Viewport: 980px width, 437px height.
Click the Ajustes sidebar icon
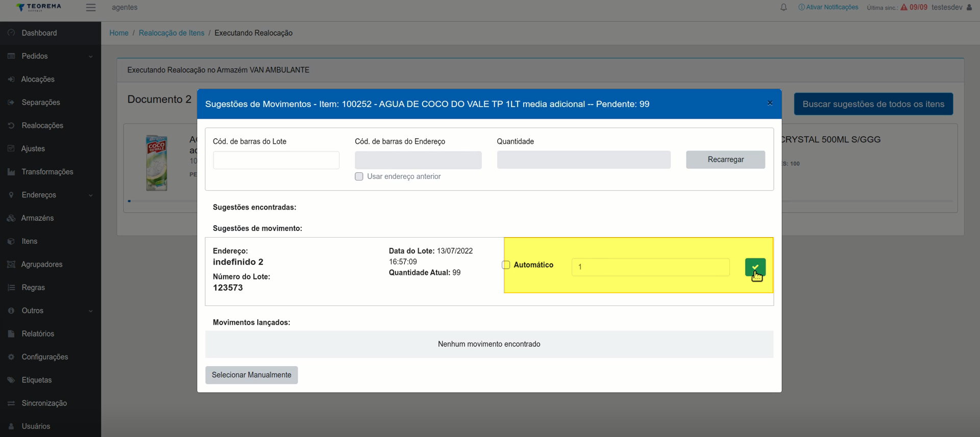(11, 148)
